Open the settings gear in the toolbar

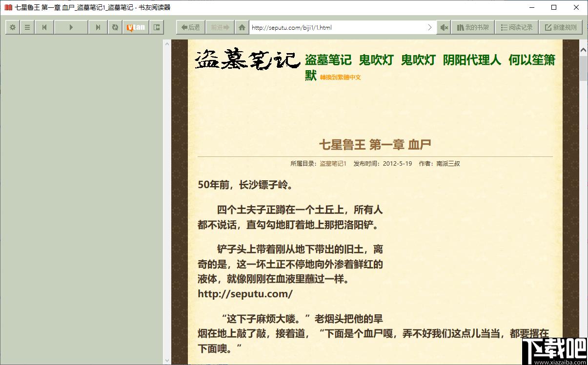click(x=13, y=27)
